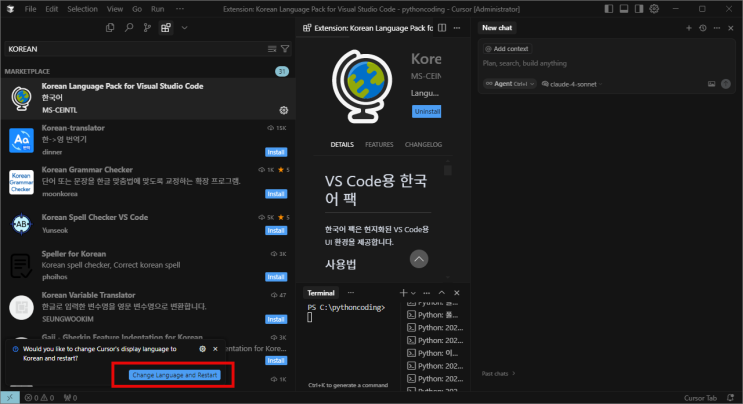
Task: Click the chat prompt input field
Action: point(607,63)
